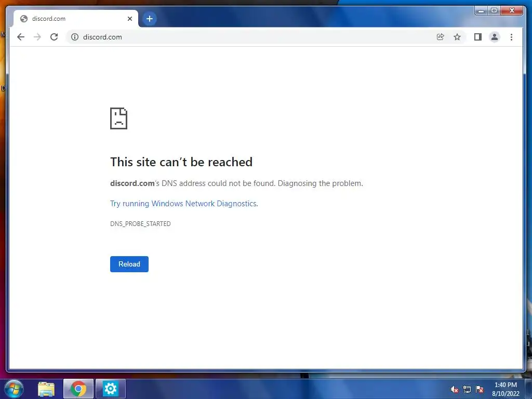The image size is (532, 399).
Task: Open the Action Center flag tray icon
Action: 480,390
